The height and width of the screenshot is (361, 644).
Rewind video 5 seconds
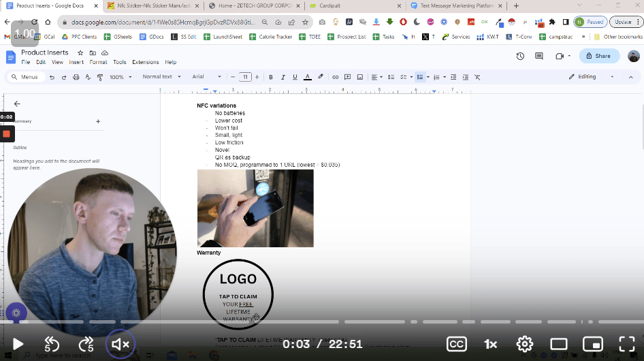pos(52,344)
